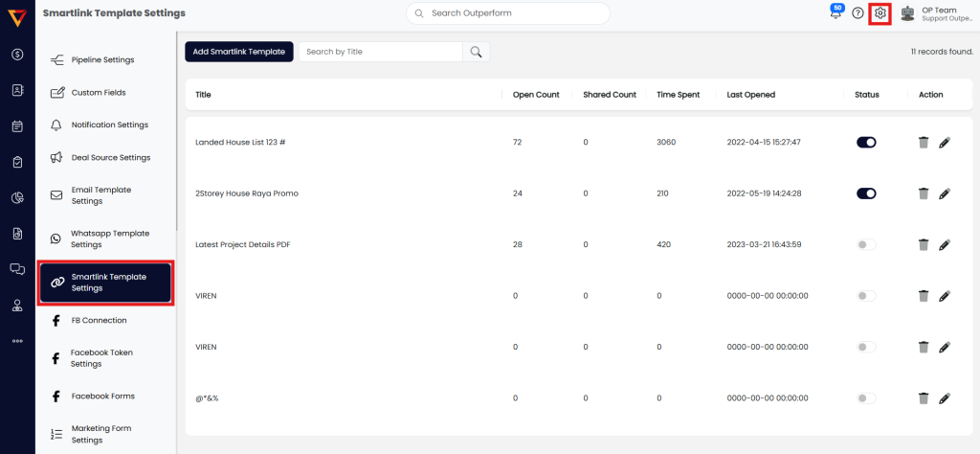
Task: Click Add Smartlink Template button
Action: click(238, 52)
